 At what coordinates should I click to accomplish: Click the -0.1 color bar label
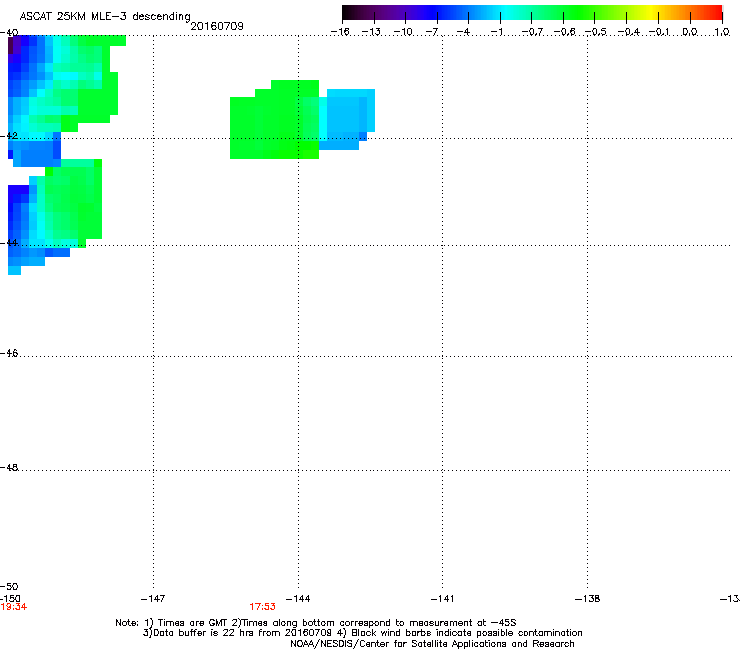click(659, 32)
